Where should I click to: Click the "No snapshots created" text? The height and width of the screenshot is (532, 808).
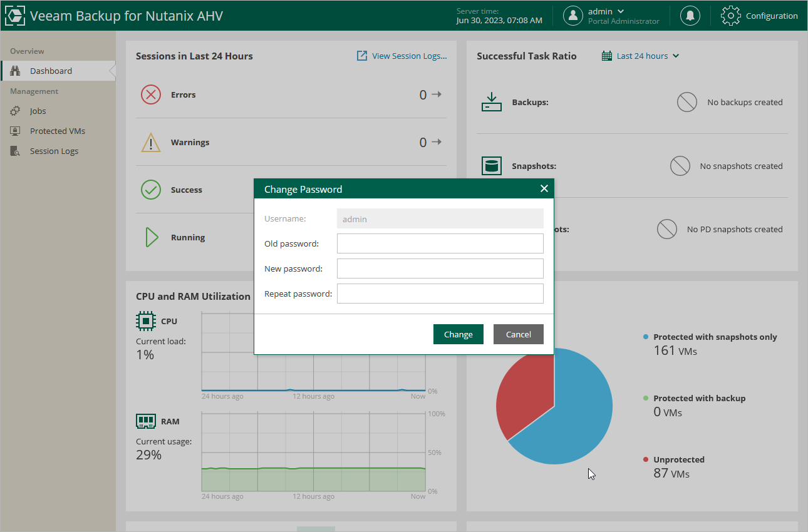tap(742, 166)
